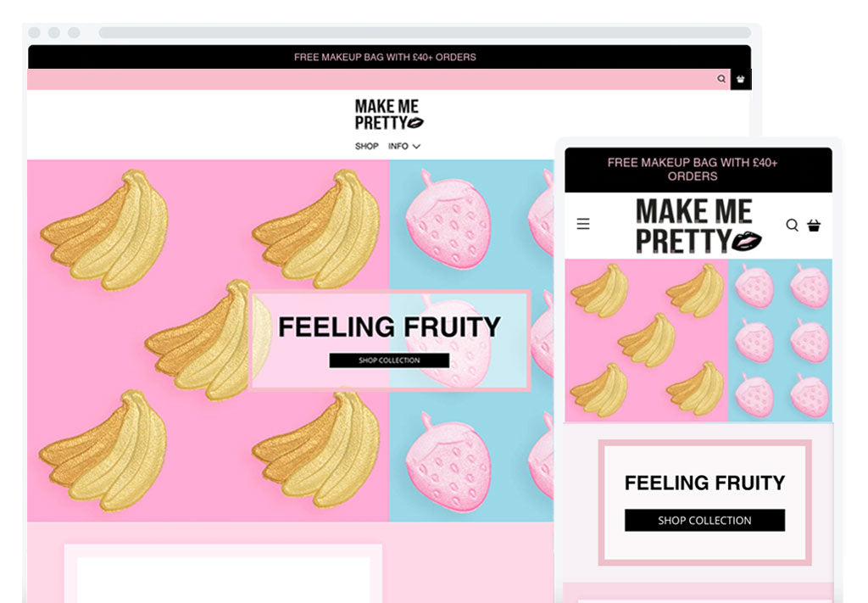
Task: Open the mobile hamburger menu
Action: (x=583, y=224)
